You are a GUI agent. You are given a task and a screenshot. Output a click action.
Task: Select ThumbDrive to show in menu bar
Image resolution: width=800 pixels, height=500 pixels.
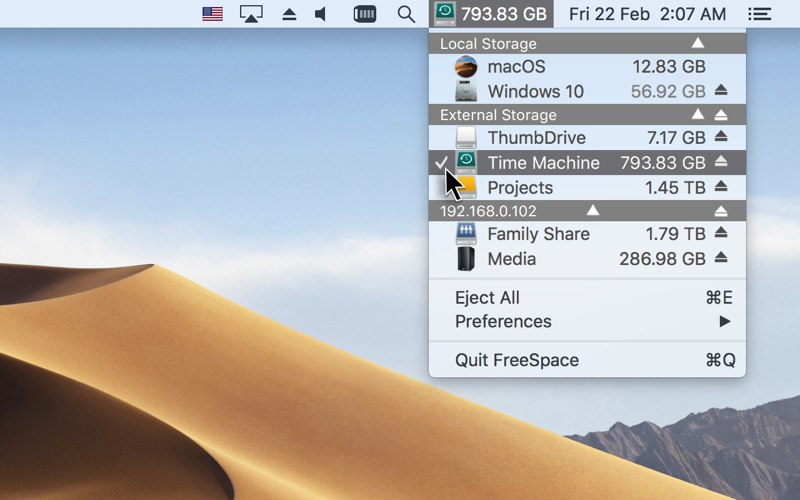pyautogui.click(x=536, y=138)
